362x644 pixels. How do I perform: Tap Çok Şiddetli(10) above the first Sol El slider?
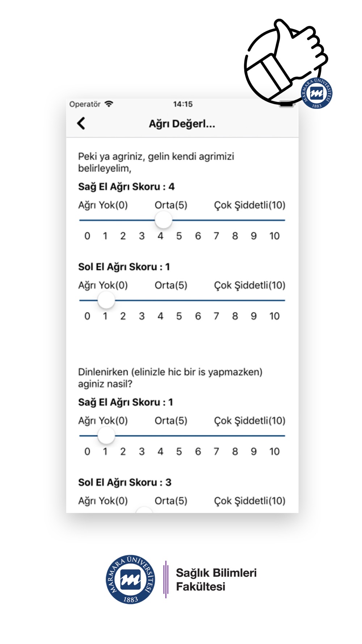tap(250, 285)
